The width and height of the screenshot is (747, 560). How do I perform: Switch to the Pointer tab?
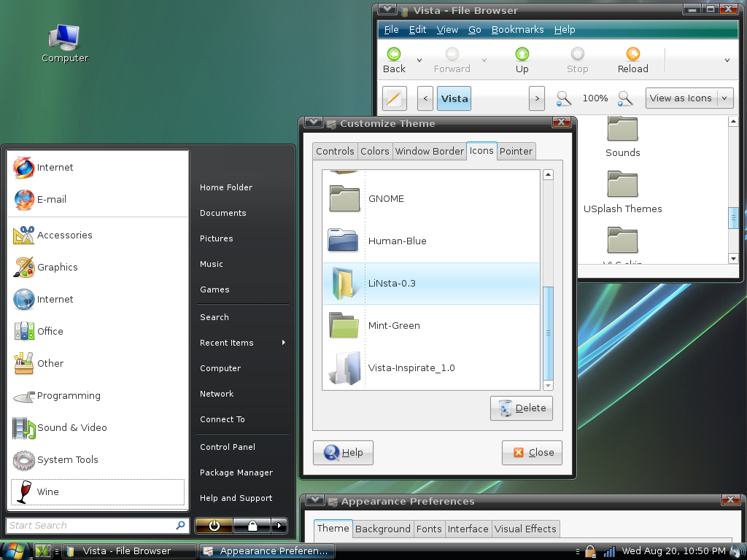pos(516,152)
